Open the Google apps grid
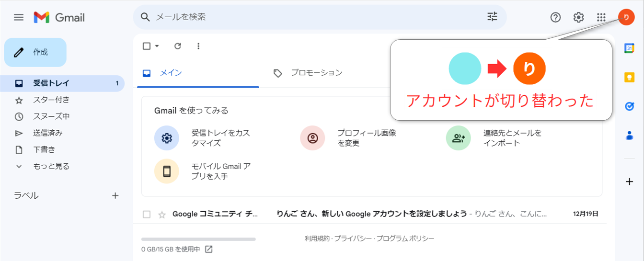The image size is (644, 261). click(x=601, y=17)
